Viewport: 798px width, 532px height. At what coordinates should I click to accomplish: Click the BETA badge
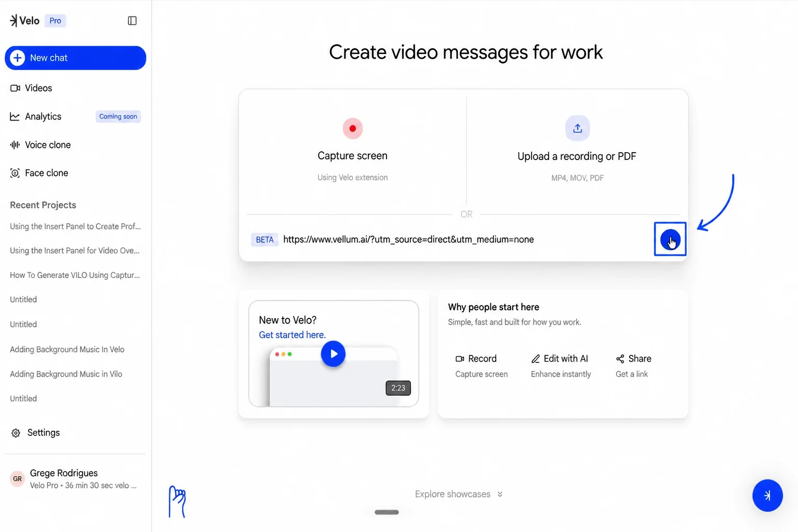tap(264, 240)
